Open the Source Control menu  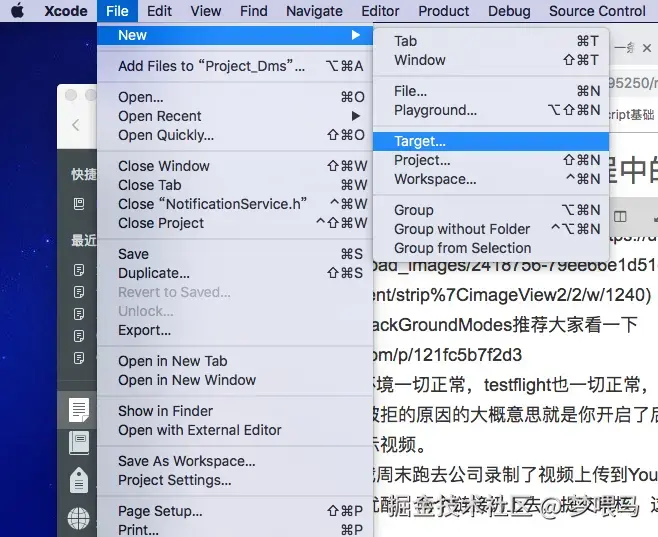click(597, 11)
